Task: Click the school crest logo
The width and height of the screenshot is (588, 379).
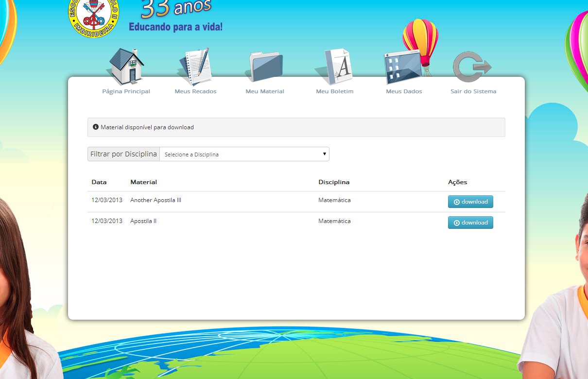Action: click(x=93, y=17)
